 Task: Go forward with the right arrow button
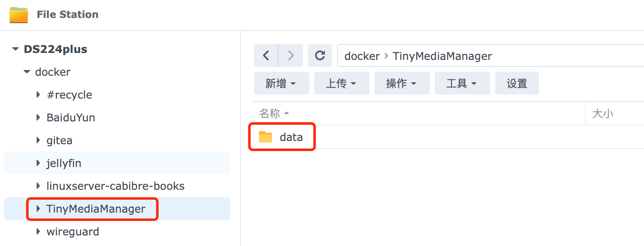pos(291,55)
